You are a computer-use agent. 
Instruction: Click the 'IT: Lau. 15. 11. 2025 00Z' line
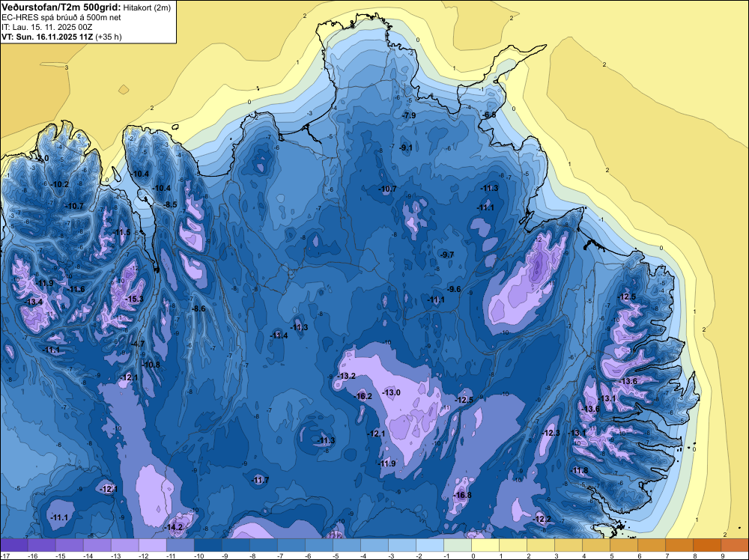[x=46, y=27]
